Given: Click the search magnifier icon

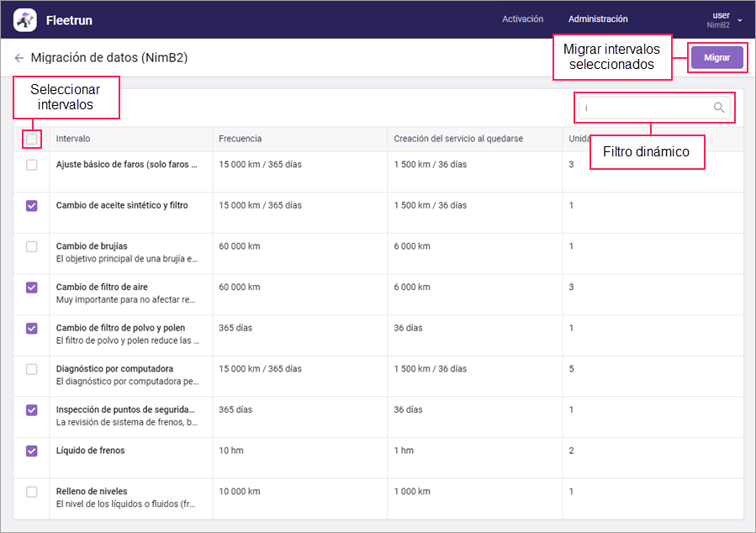Looking at the screenshot, I should pyautogui.click(x=719, y=108).
